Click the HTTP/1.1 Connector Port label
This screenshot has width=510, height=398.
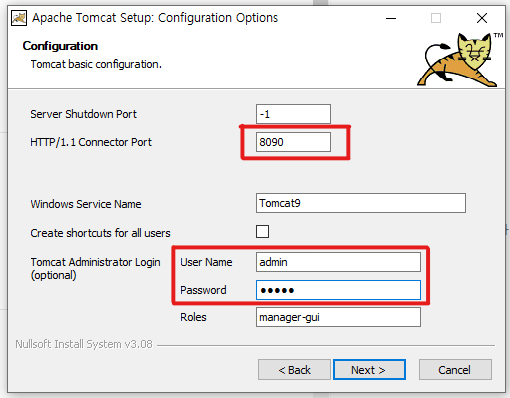91,142
